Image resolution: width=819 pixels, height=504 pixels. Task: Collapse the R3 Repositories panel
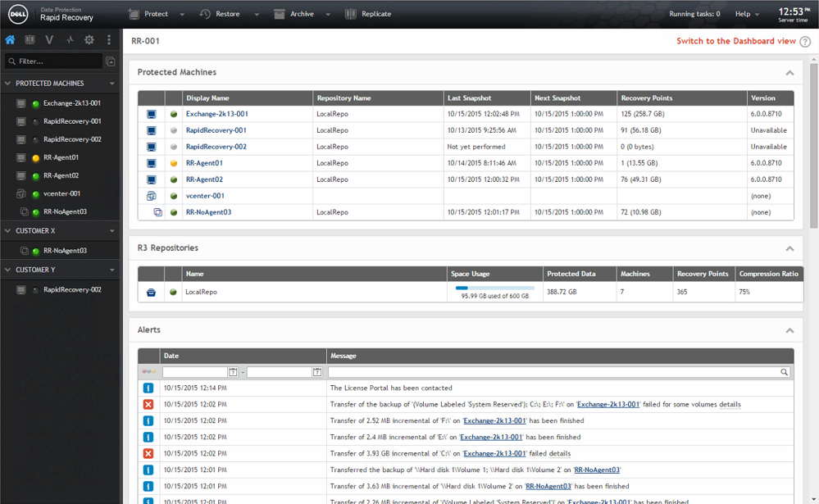point(789,248)
